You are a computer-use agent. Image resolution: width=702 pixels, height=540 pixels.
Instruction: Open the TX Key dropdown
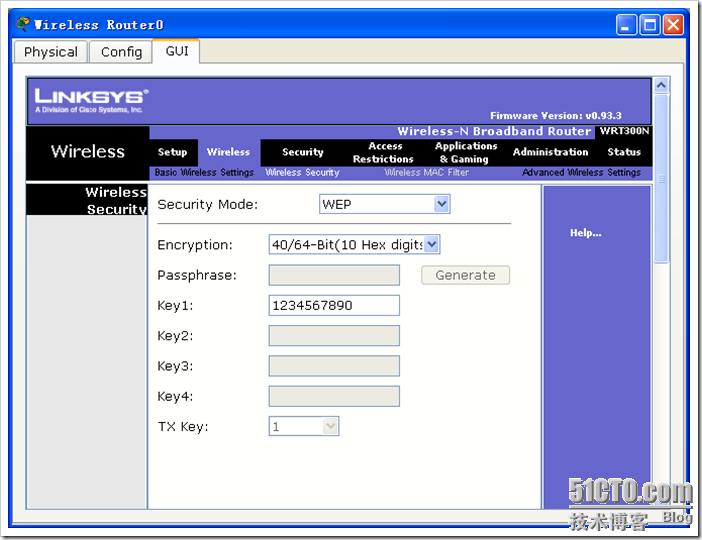pyautogui.click(x=304, y=426)
